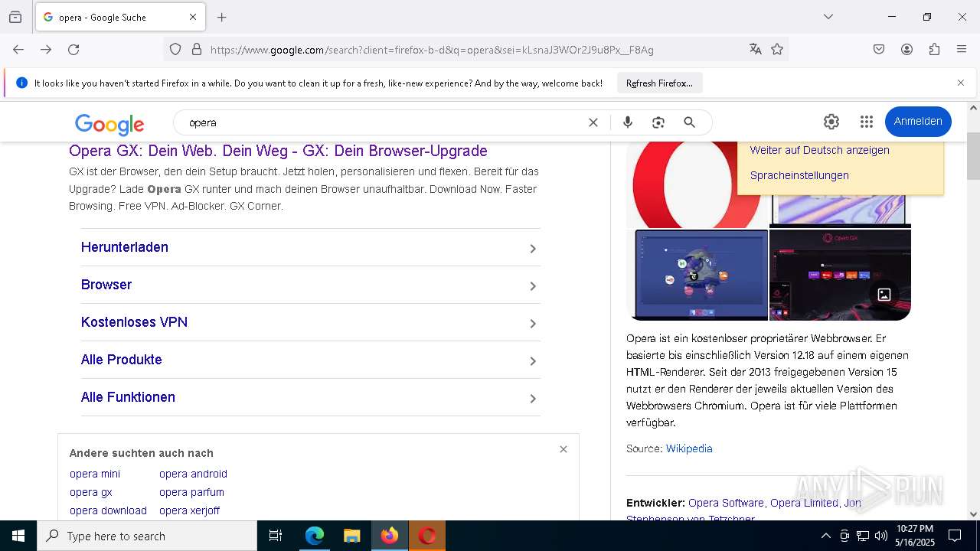Screen dimensions: 980x551
Task: Go forward to the next page
Action: tap(46, 49)
